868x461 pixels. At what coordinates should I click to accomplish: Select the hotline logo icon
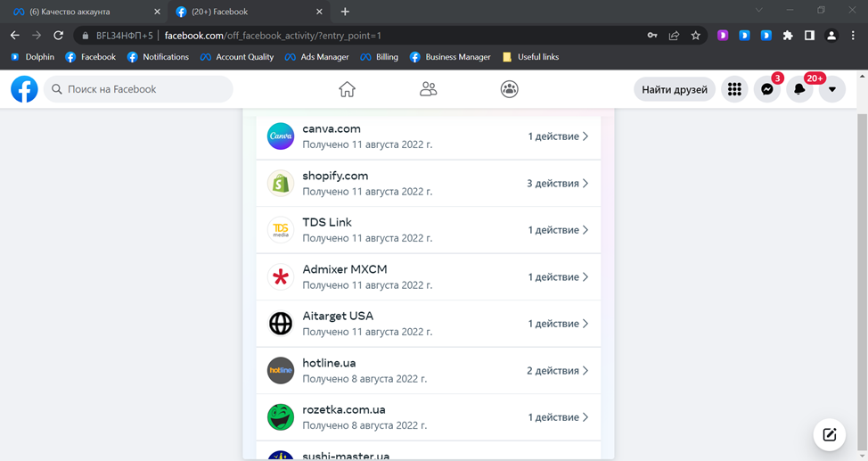[281, 371]
